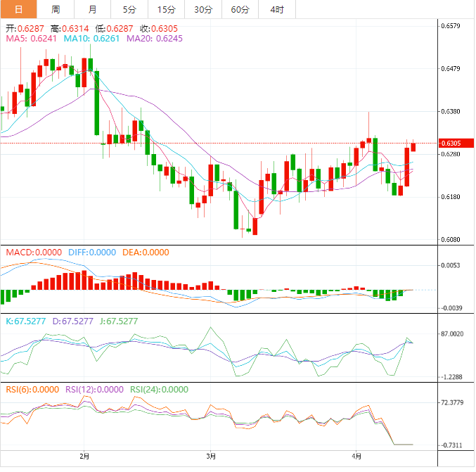Click the 0.6579 price axis value
The width and height of the screenshot is (476, 472).
coord(451,26)
